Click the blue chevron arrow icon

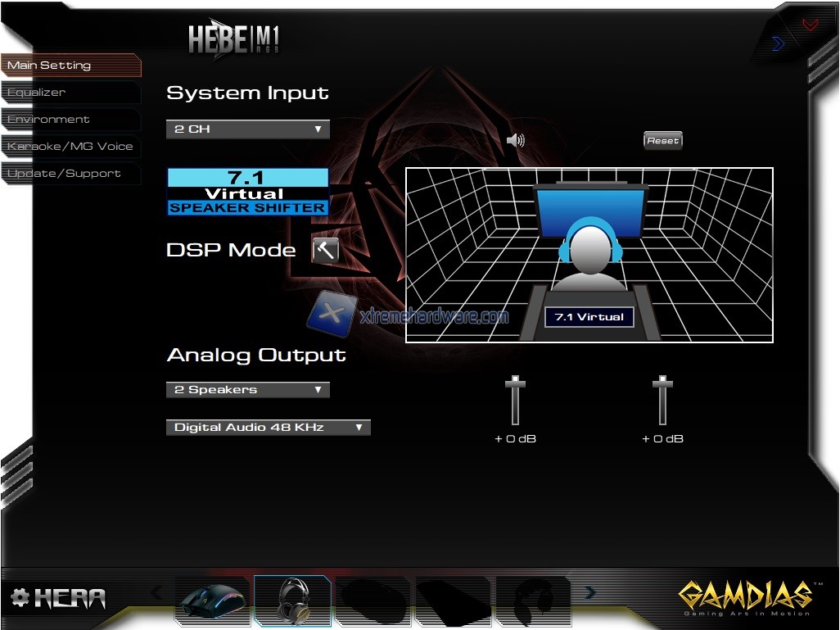[x=778, y=44]
